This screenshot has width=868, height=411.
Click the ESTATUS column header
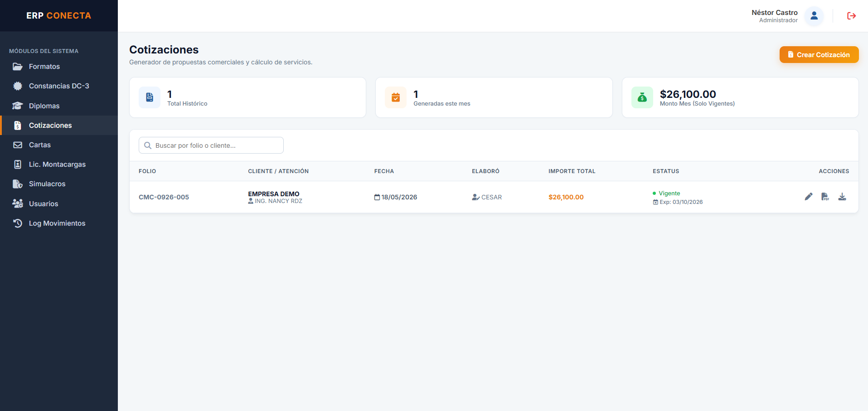point(666,171)
